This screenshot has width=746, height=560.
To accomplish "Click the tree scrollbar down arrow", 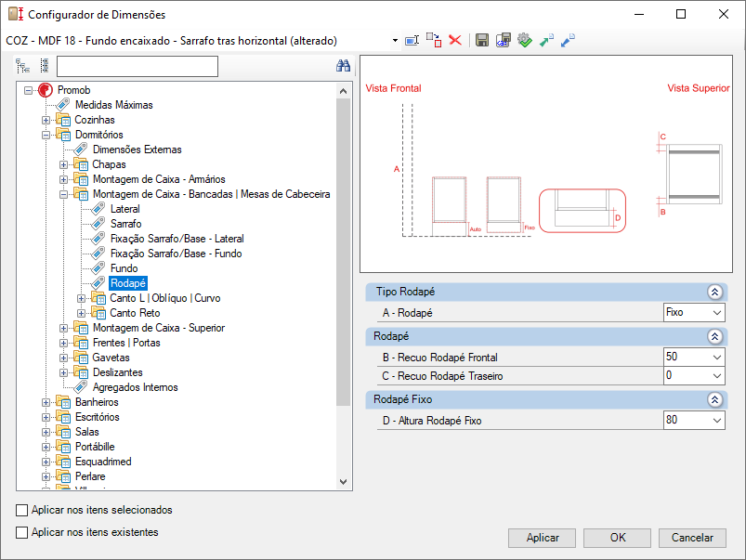I will click(x=343, y=481).
